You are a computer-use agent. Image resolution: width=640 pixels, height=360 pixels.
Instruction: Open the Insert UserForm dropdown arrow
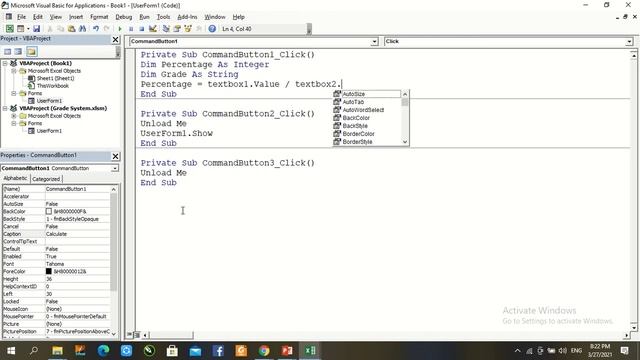click(x=28, y=29)
